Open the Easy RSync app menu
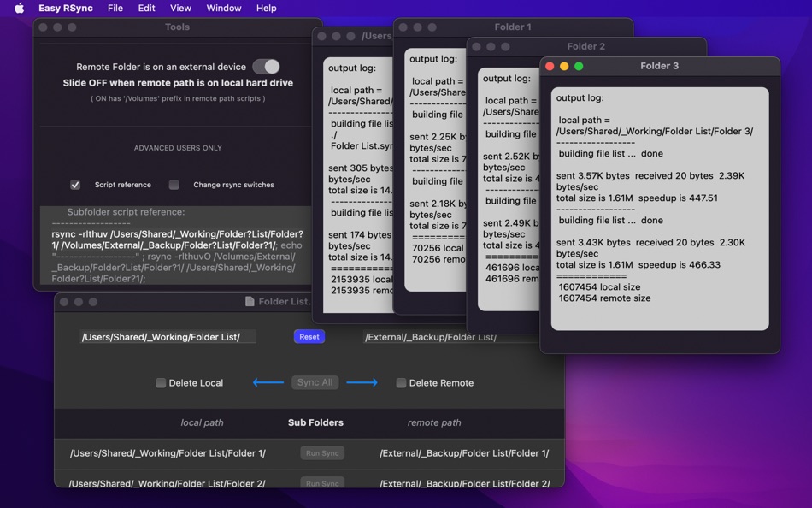This screenshot has width=812, height=508. pyautogui.click(x=66, y=9)
